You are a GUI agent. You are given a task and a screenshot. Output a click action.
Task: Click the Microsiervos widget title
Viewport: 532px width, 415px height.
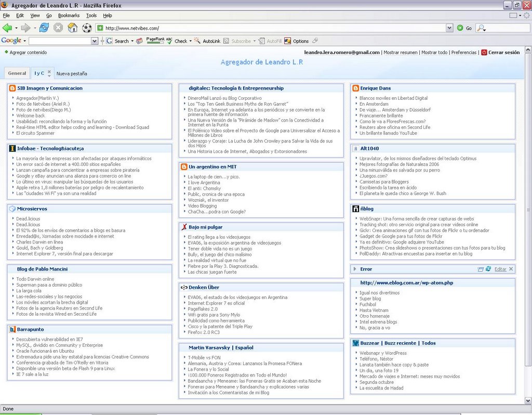[x=32, y=209]
